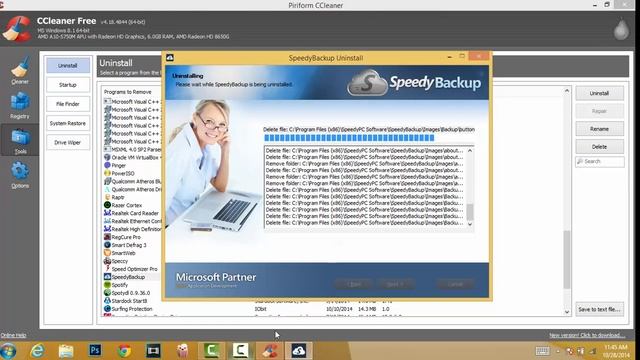The width and height of the screenshot is (640, 360).
Task: Launch Internet Explorer from the taskbar
Action: (37, 351)
